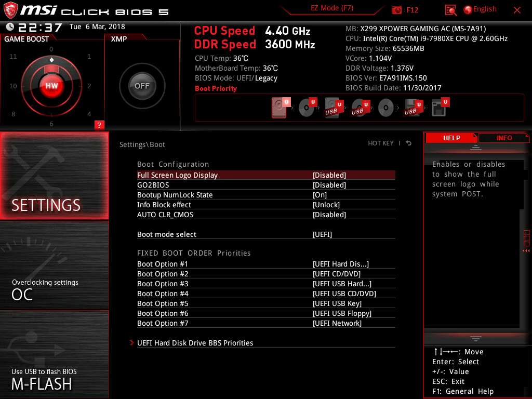532x399 pixels.
Task: Click the HOT KEY label
Action: tap(381, 143)
